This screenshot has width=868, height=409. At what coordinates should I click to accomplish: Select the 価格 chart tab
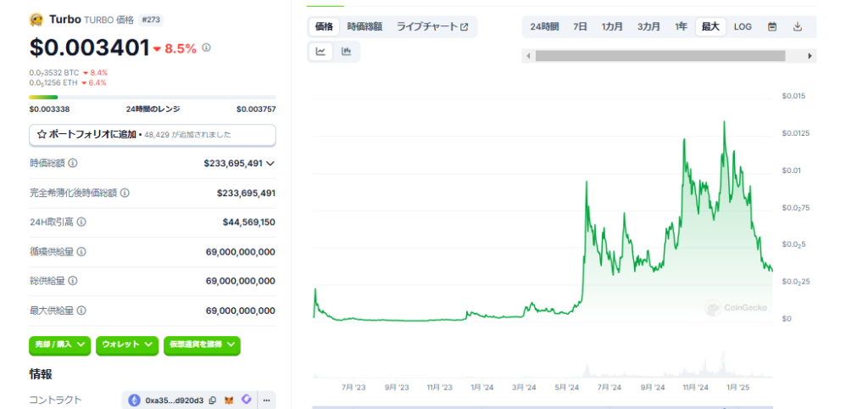coord(324,27)
